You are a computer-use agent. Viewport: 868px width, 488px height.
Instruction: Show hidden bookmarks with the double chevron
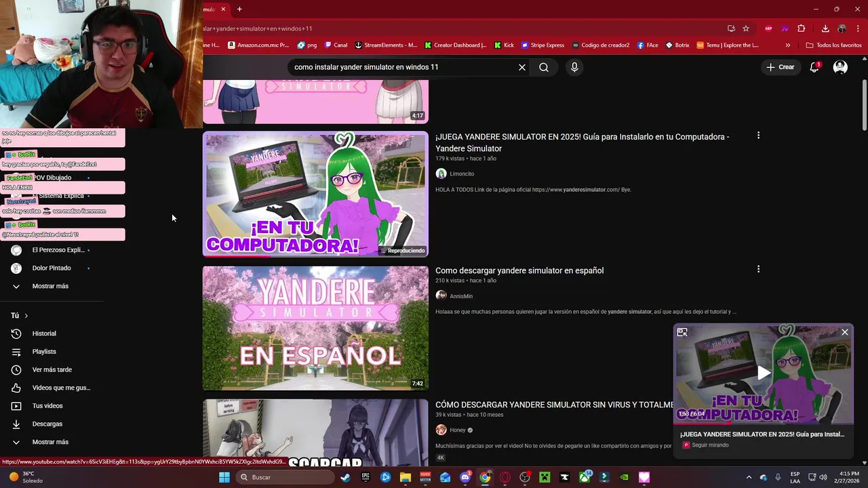pyautogui.click(x=787, y=45)
